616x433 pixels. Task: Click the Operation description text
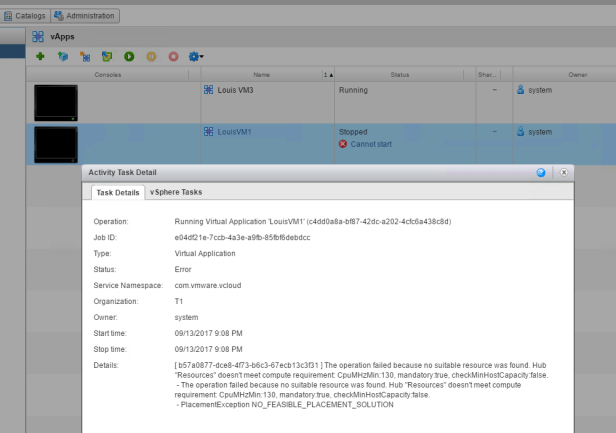[x=313, y=222]
